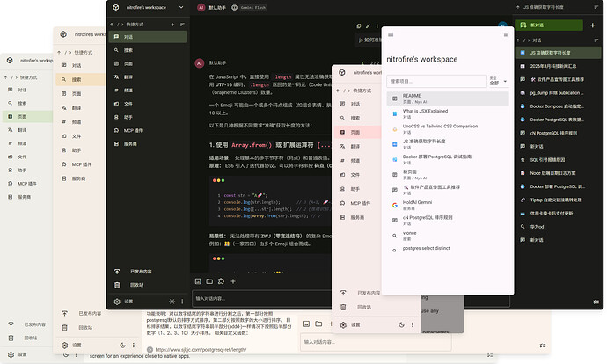Screen dimensions: 607x364
Task: Select 页面 in the far-left grey window sidebar
Action: 27,116
